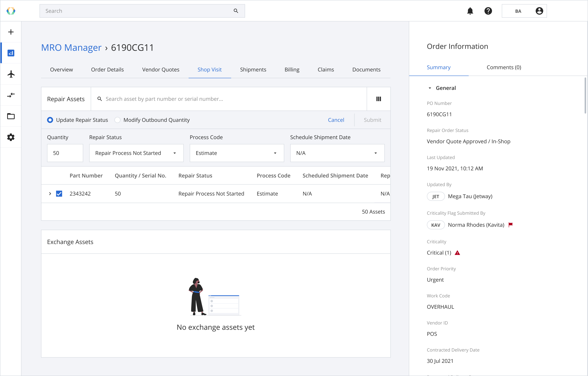Screen dimensions: 588x376
Task: Click the 50 Assets count text
Action: point(373,212)
